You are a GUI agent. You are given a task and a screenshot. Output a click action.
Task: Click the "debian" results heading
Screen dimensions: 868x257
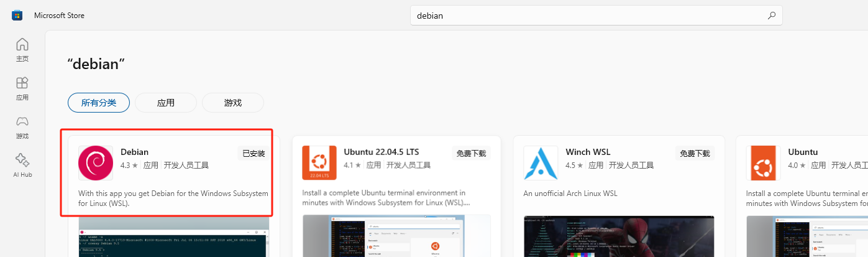point(96,64)
